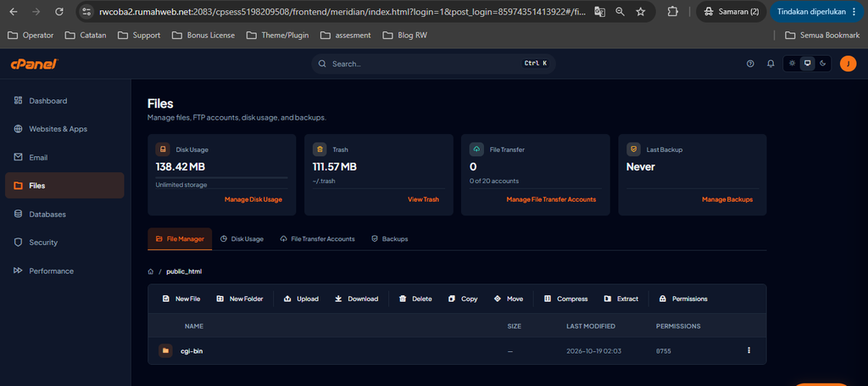Switch to dark theme moon toggle
This screenshot has height=386, width=868.
click(822, 64)
